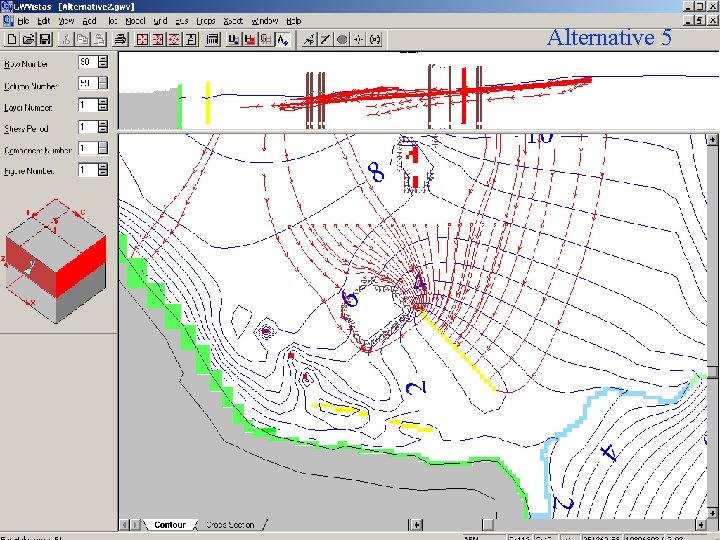Click the 3D model cube orientation graphic
This screenshot has height=540, width=720.
[x=55, y=262]
